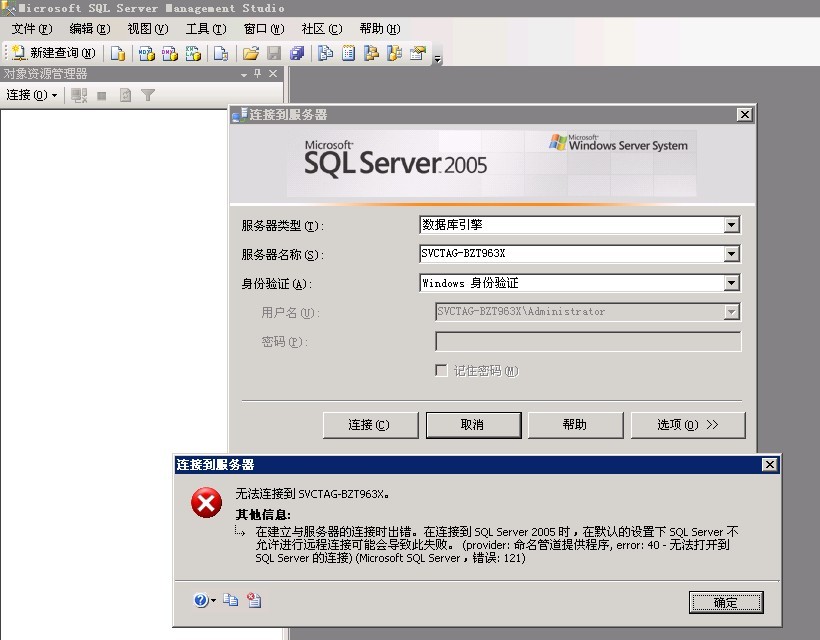Click the blue help icon in error dialog

202,600
